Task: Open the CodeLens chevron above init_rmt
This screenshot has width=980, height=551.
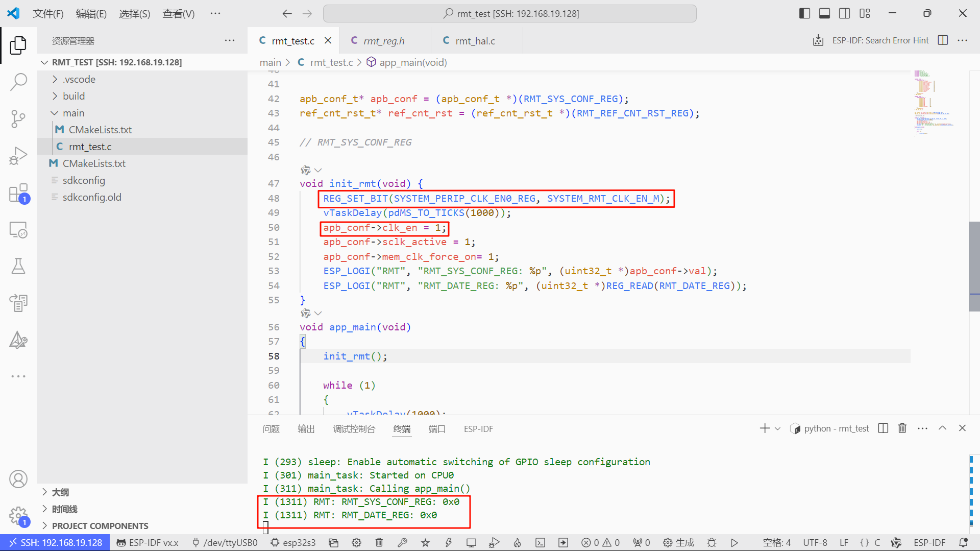Action: [x=318, y=170]
